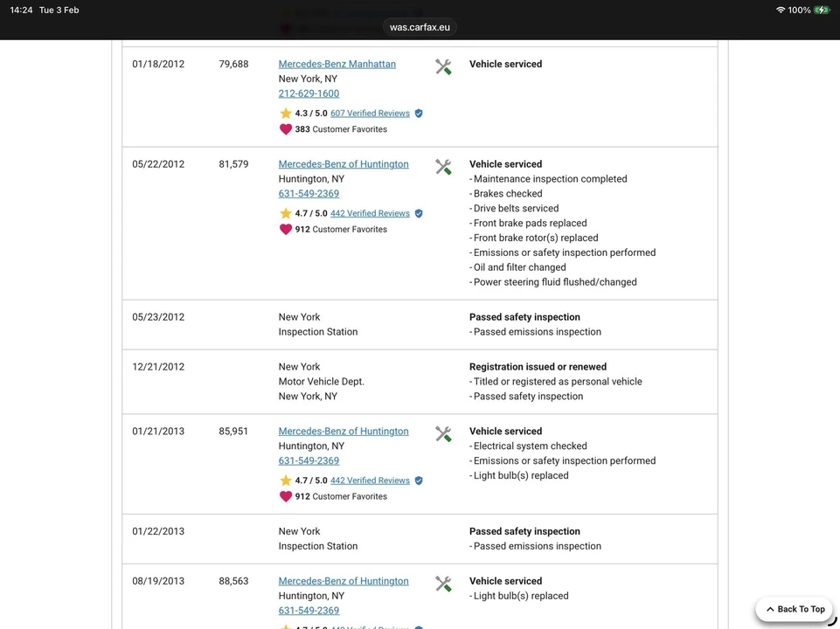Click 'Drive belts serviced' text
This screenshot has width=840, height=629.
coord(516,208)
